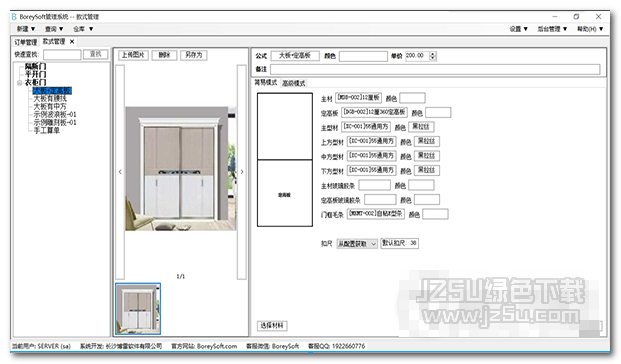Screen dimensions: 621x364
Task: Focus the 备注 notes field
Action: click(435, 69)
